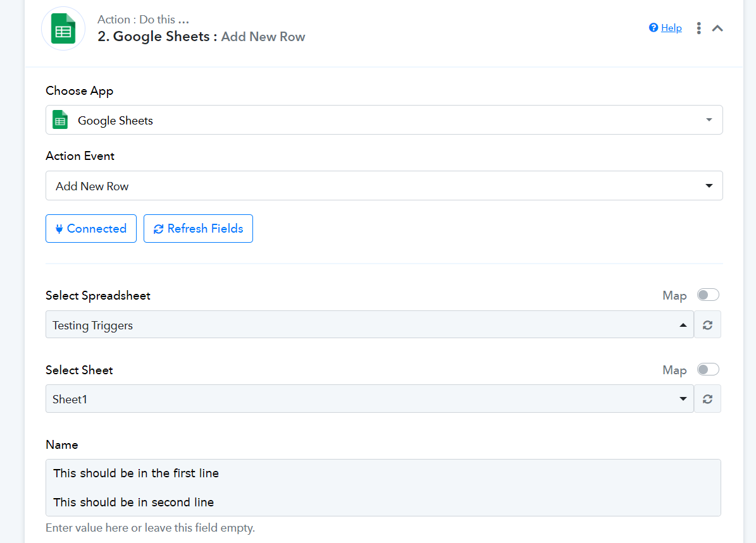Toggle the Map switch for Select Sheet
Image resolution: width=756 pixels, height=543 pixels.
pyautogui.click(x=708, y=370)
